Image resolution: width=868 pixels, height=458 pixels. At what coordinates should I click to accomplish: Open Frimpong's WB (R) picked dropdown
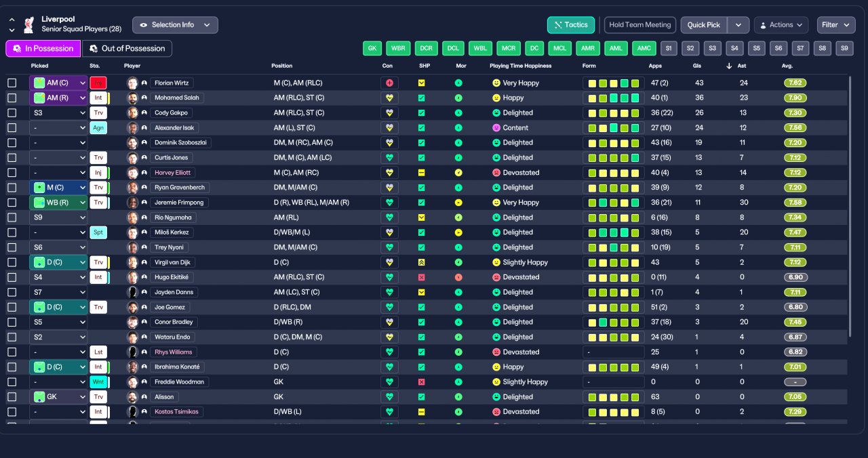(x=58, y=203)
